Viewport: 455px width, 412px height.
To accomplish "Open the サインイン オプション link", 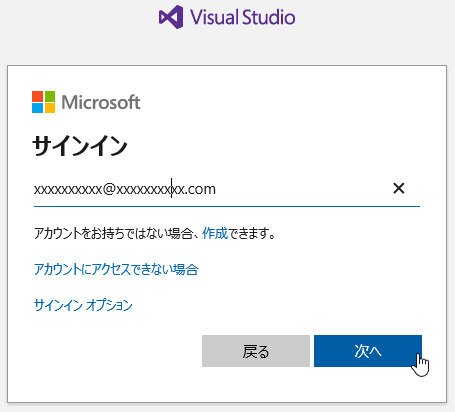I will (x=83, y=305).
